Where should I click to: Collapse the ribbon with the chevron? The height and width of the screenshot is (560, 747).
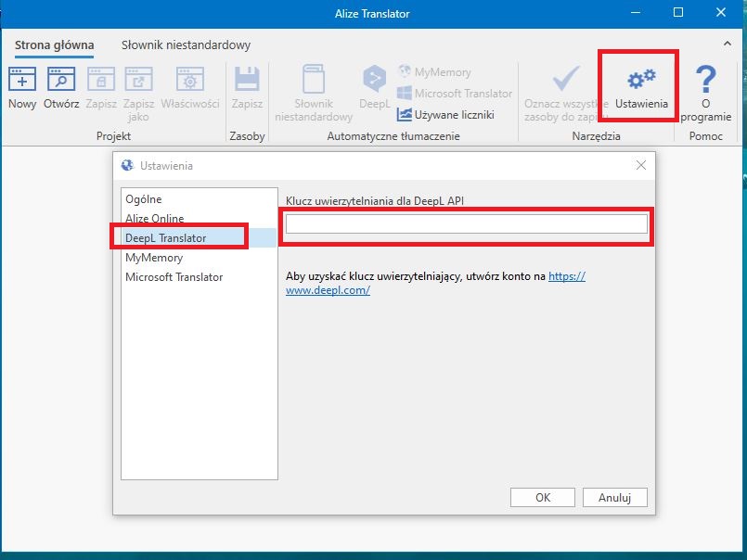tap(727, 44)
